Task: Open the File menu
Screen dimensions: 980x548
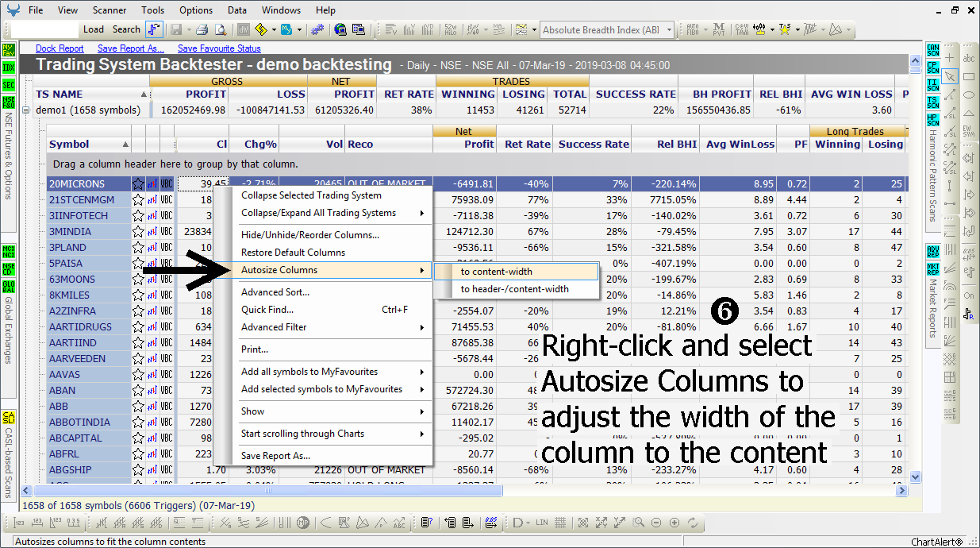Action: [x=36, y=10]
